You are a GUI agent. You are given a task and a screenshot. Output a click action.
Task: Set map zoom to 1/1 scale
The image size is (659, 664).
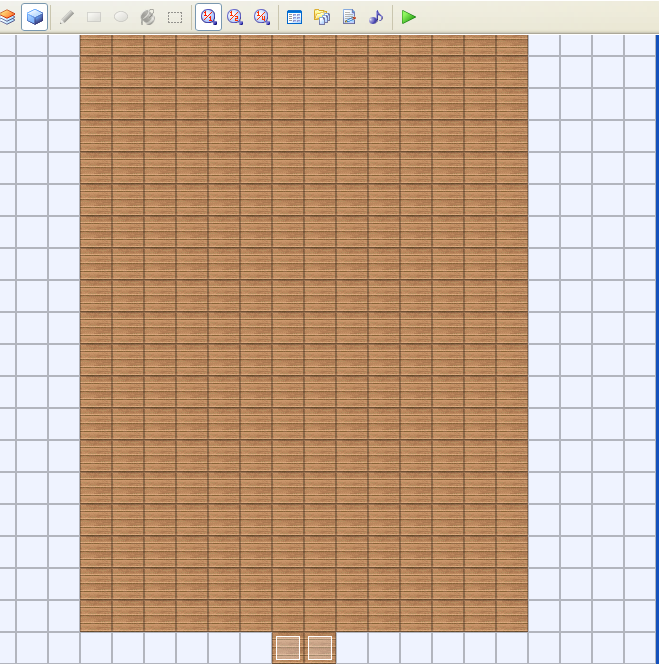[x=208, y=17]
